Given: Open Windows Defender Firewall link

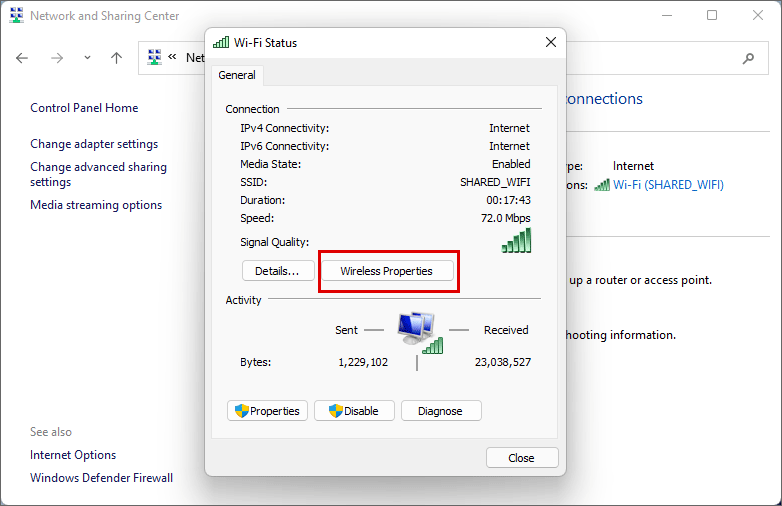Looking at the screenshot, I should 101,478.
